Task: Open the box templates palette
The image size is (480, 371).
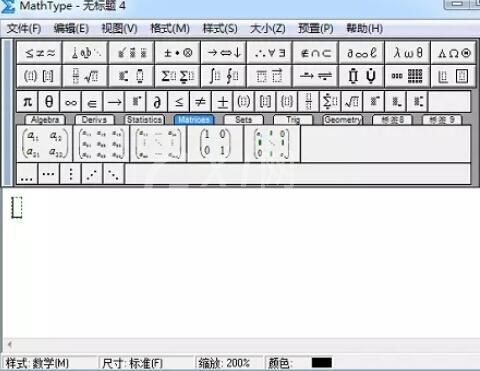Action: coord(454,76)
